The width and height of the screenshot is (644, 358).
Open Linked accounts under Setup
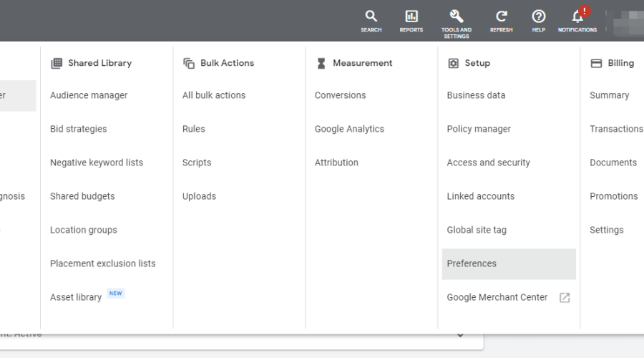[480, 196]
